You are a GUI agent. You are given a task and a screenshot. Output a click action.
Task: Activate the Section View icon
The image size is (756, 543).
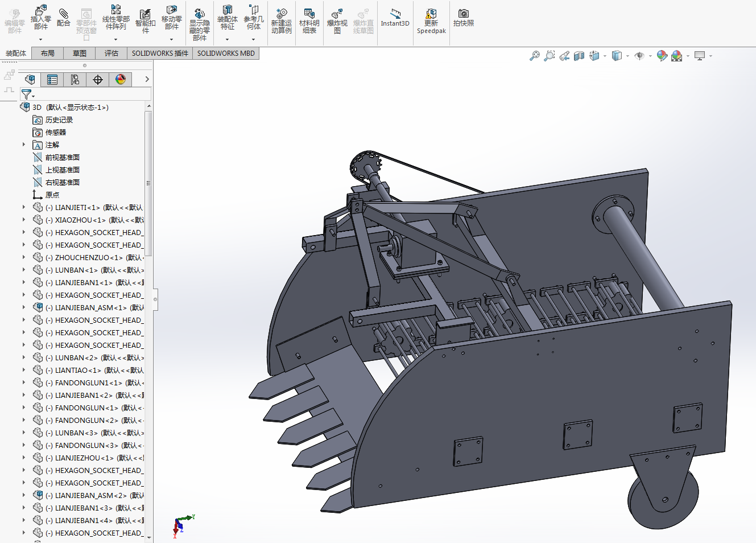(x=579, y=56)
